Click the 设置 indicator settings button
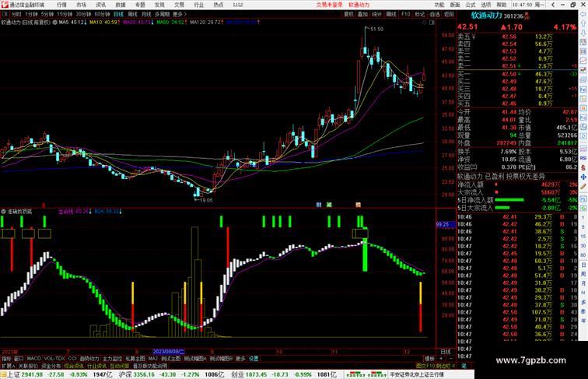The width and height of the screenshot is (588, 379). pyautogui.click(x=254, y=359)
